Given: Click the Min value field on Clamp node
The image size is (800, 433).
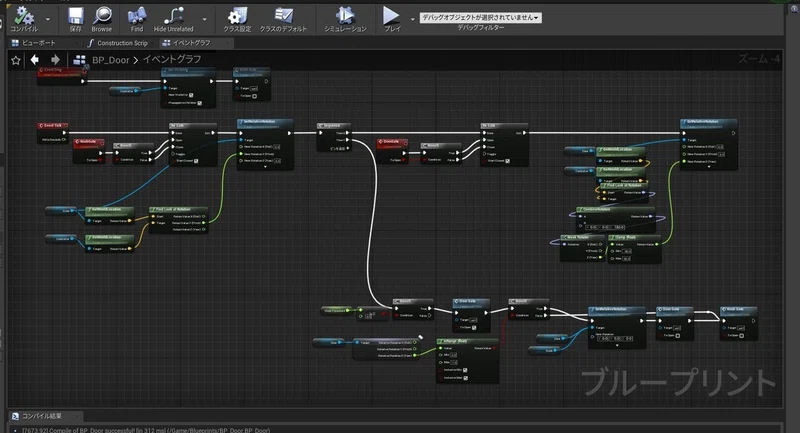Looking at the screenshot, I should (627, 251).
